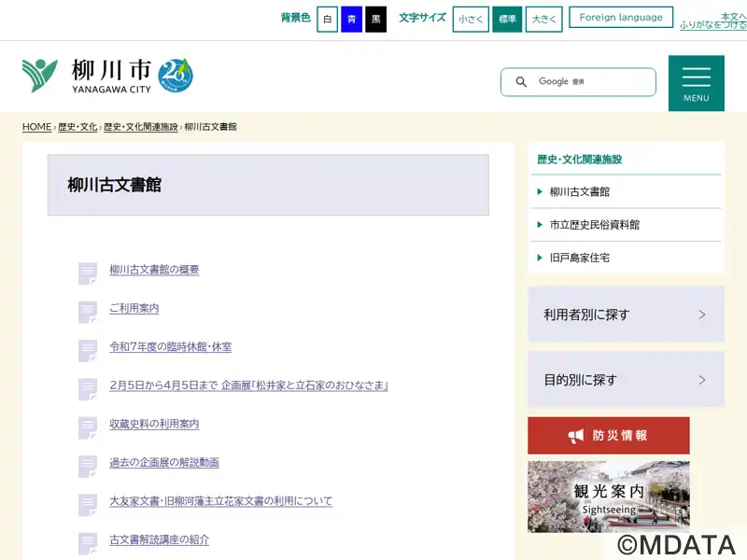Open 過去の企画展の解説動画 link
This screenshot has width=747, height=560.
(164, 463)
